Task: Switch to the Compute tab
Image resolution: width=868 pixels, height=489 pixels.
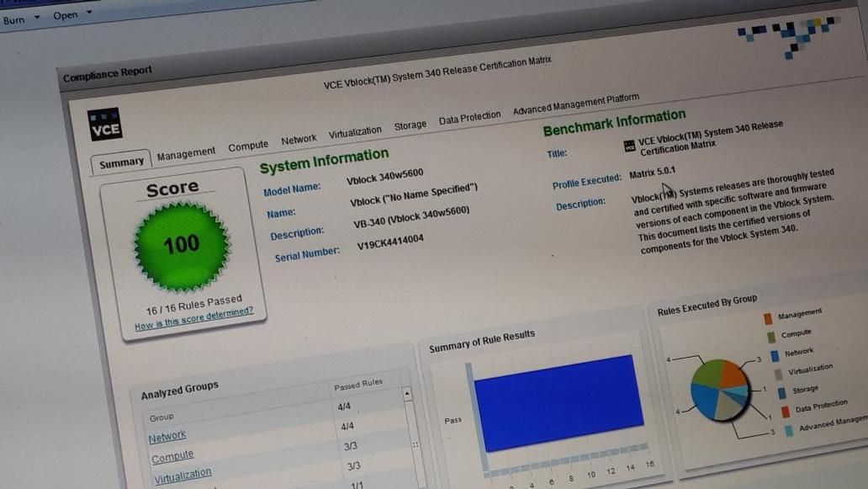Action: click(248, 146)
